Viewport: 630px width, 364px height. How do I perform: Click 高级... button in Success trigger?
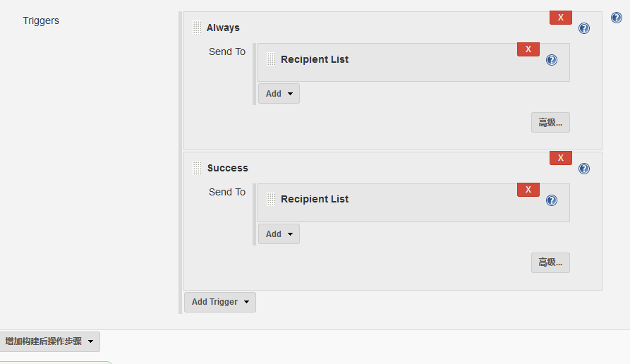(x=550, y=262)
